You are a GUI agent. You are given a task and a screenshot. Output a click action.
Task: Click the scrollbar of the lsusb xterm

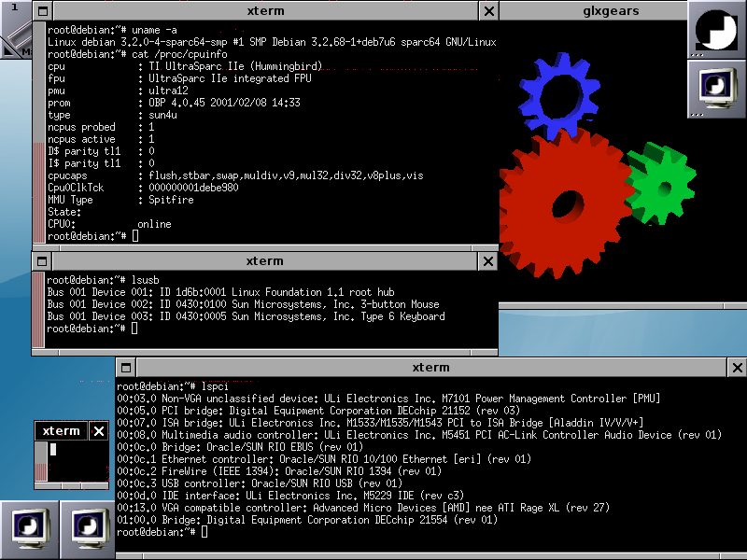click(38, 310)
